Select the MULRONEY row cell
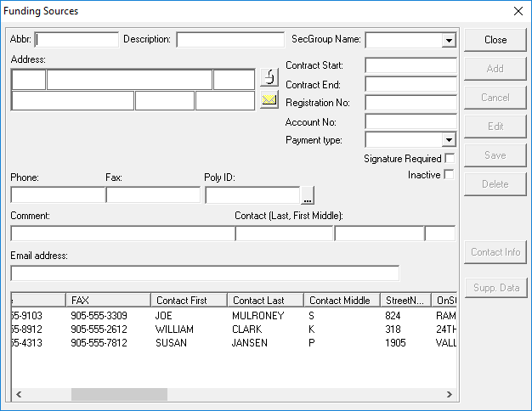 (x=258, y=316)
